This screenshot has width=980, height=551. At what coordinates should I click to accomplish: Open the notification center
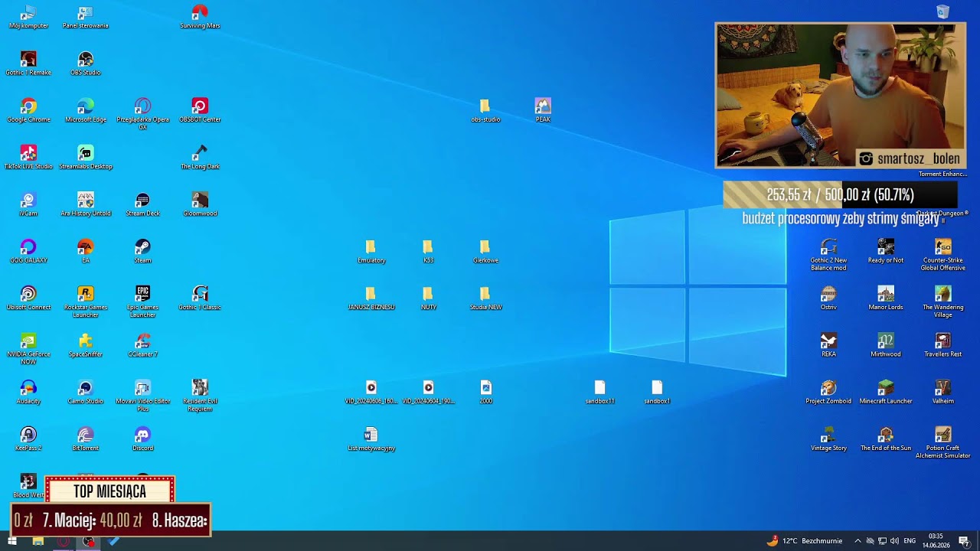pos(965,541)
